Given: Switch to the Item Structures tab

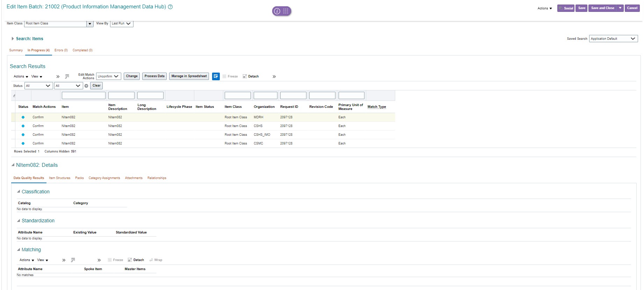Looking at the screenshot, I should [60, 178].
